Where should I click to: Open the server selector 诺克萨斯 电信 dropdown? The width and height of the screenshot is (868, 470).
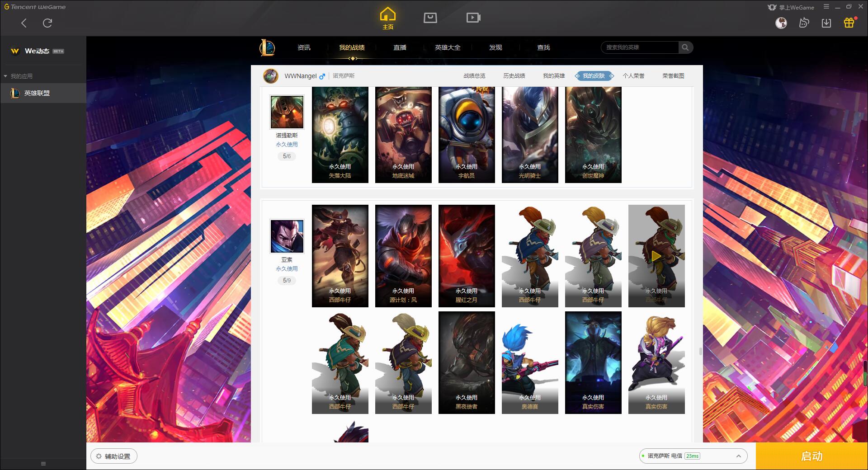tap(693, 456)
